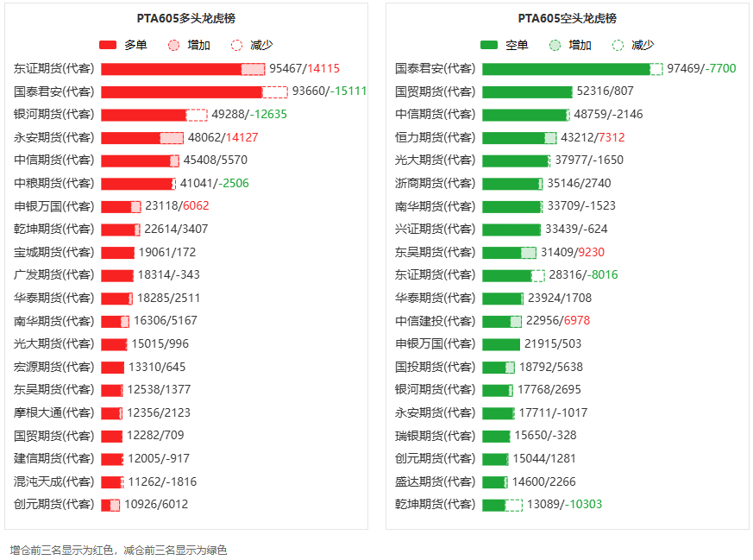Click the 瑞银期货(代客) value 15650/-328
The image size is (753, 560).
point(545,436)
